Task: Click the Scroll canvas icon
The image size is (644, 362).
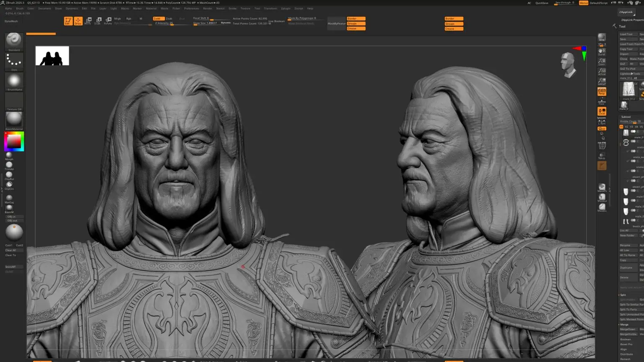Action: (x=602, y=52)
